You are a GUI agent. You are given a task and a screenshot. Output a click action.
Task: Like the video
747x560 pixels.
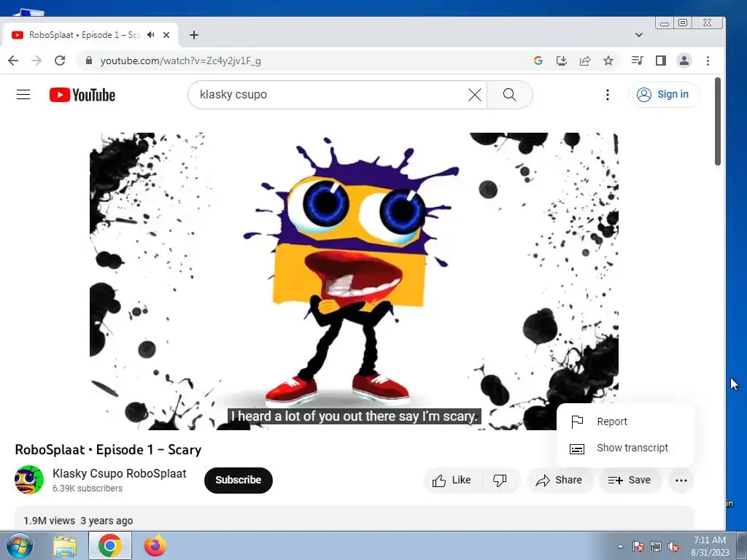[x=452, y=480]
